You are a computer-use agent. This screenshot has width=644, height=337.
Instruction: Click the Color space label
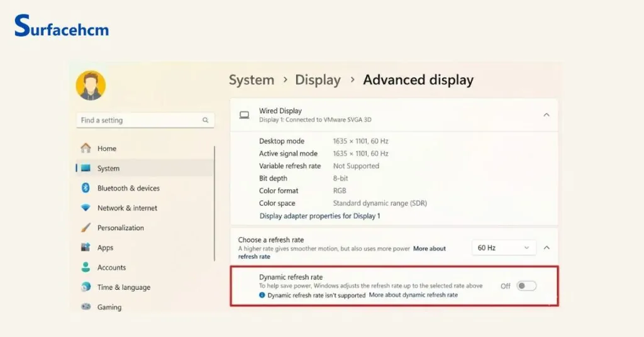pyautogui.click(x=277, y=203)
